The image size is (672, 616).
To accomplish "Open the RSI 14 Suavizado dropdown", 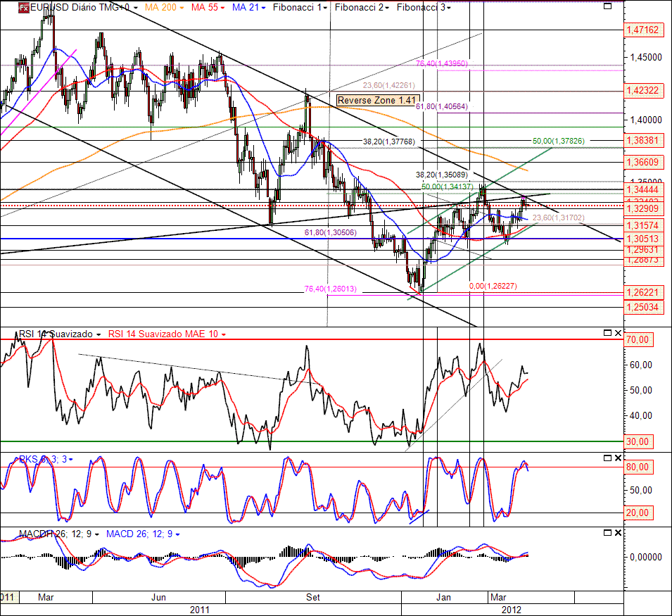I will [x=99, y=334].
